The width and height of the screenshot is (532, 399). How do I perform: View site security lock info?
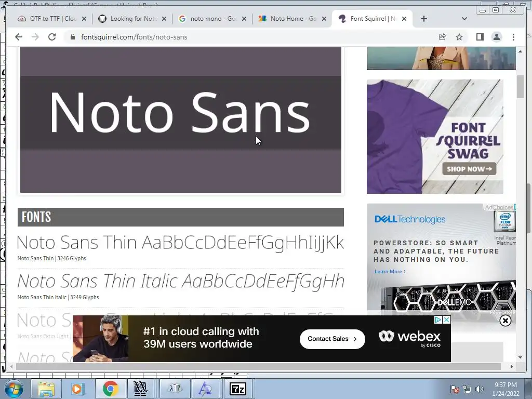point(72,37)
